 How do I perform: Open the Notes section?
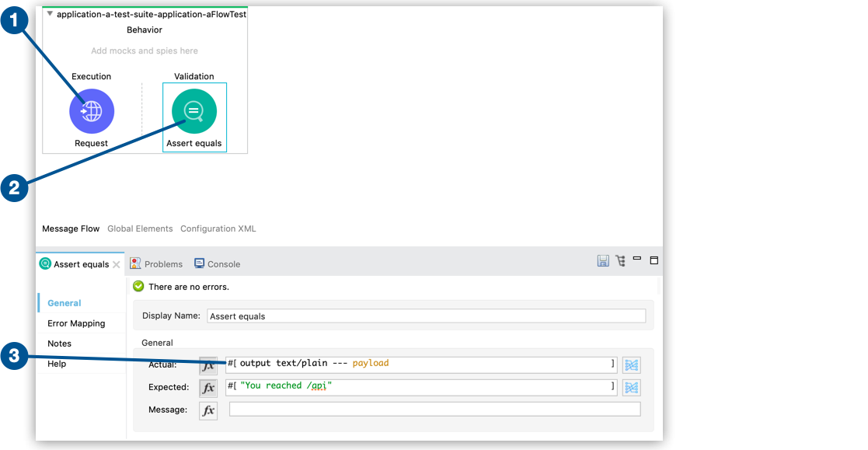point(59,344)
